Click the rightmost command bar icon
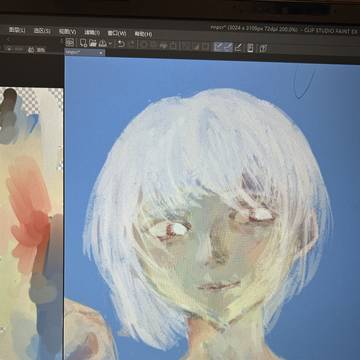 263,48
